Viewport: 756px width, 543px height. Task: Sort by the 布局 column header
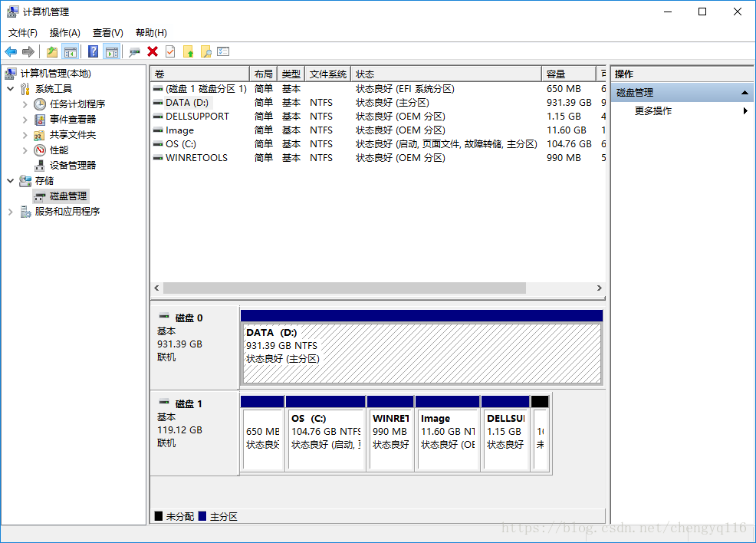263,74
